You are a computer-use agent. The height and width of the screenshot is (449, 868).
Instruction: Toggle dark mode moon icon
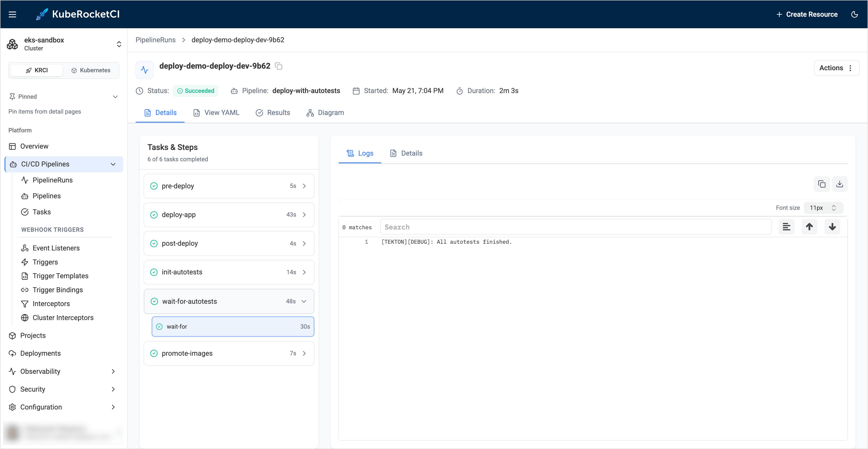coord(854,14)
